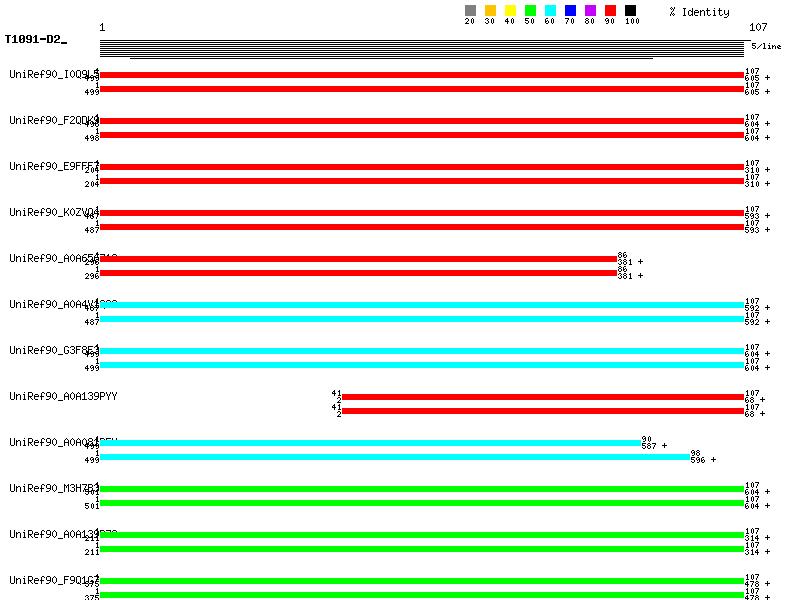Click the red 90% identity legend swatch

[610, 11]
